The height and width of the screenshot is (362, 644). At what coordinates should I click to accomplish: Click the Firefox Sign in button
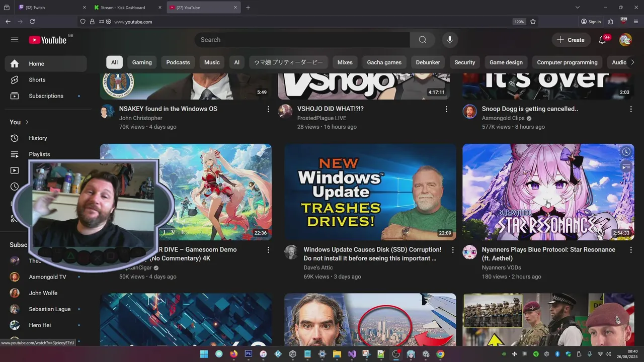[591, 22]
